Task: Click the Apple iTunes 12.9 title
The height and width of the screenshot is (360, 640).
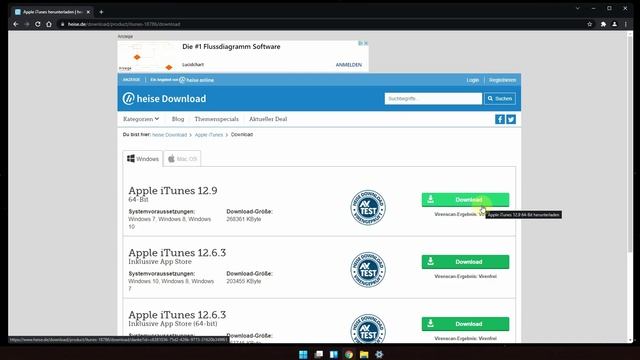Action: point(173,191)
